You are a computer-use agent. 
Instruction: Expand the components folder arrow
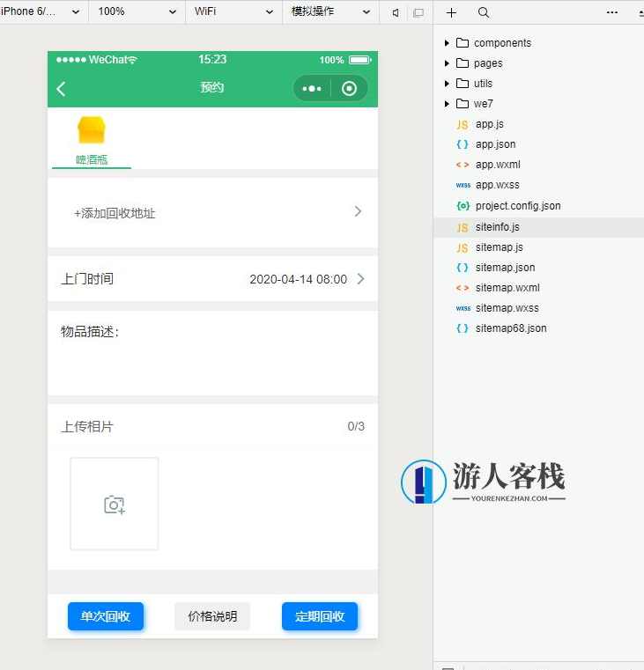[x=447, y=43]
